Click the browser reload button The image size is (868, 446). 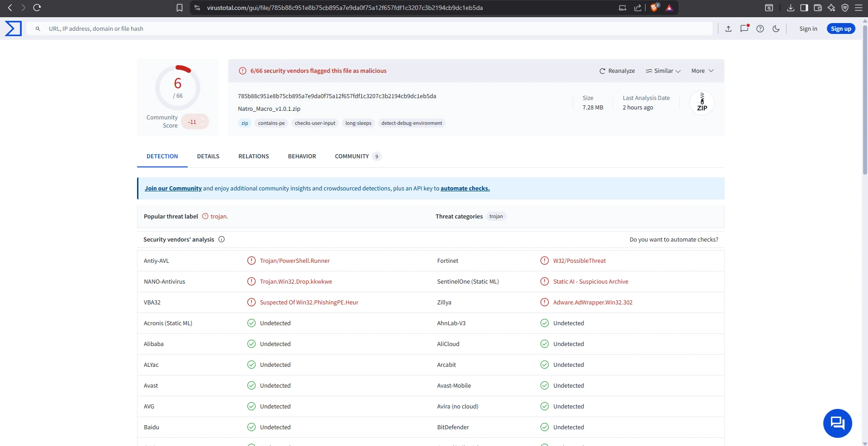click(x=37, y=8)
